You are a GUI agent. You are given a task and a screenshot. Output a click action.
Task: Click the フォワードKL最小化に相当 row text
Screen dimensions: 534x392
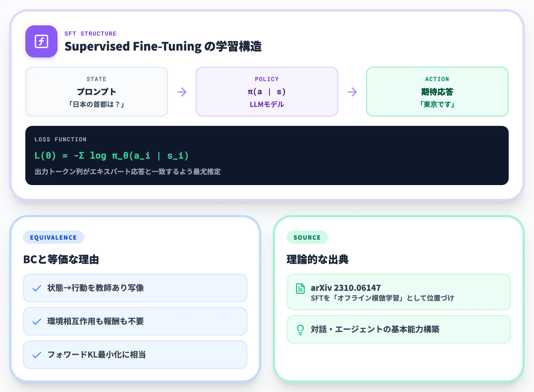pos(96,355)
